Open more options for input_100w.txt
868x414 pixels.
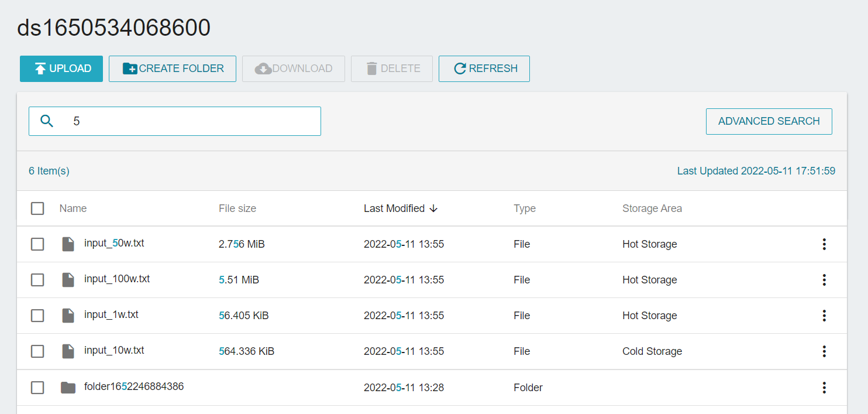[x=824, y=280]
